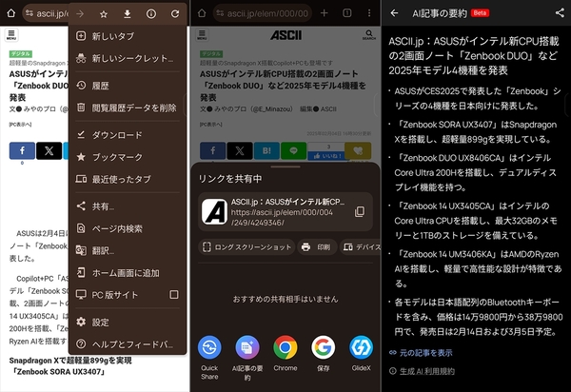Select ホーム画面に追加

click(128, 273)
